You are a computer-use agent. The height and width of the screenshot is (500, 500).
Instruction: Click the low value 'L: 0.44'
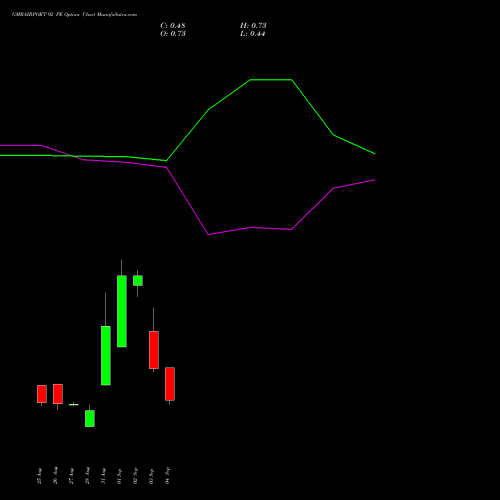(252, 34)
